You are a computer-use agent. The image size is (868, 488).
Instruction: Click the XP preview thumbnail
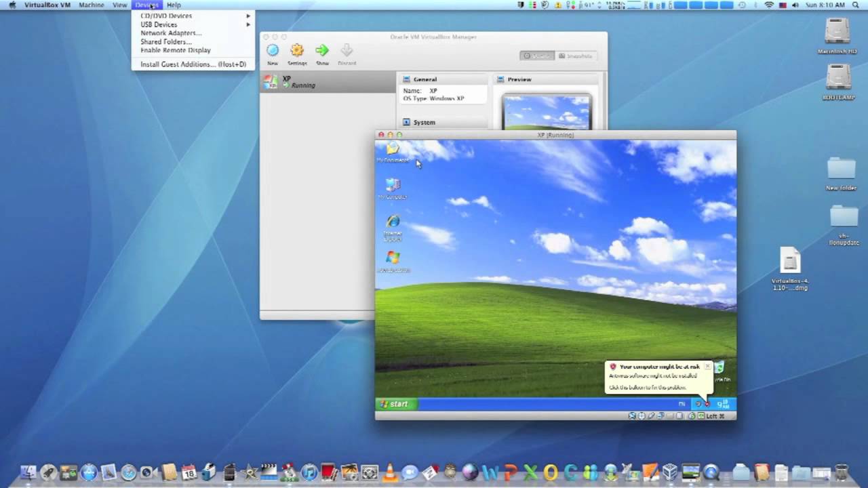pos(547,112)
